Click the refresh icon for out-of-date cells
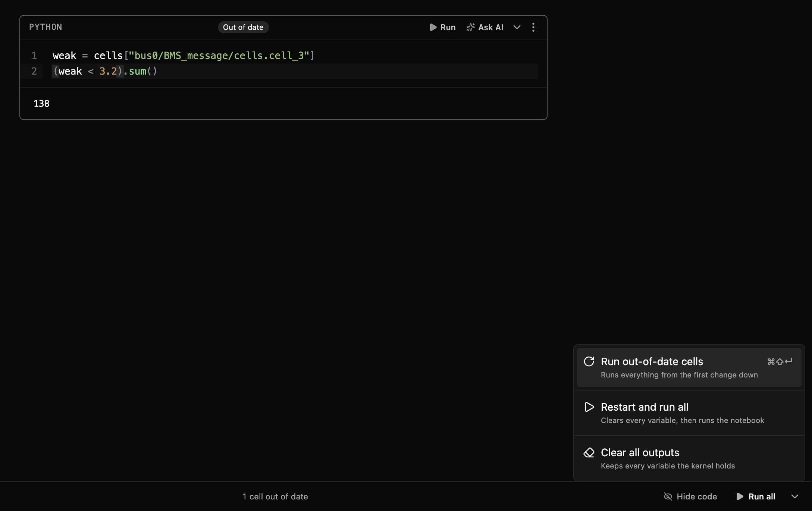Image resolution: width=812 pixels, height=511 pixels. pyautogui.click(x=589, y=361)
